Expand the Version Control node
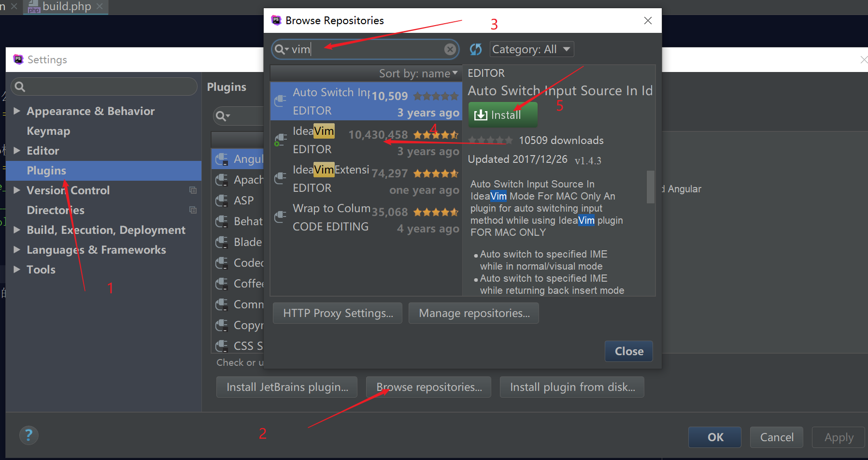Viewport: 868px width, 460px height. point(17,190)
